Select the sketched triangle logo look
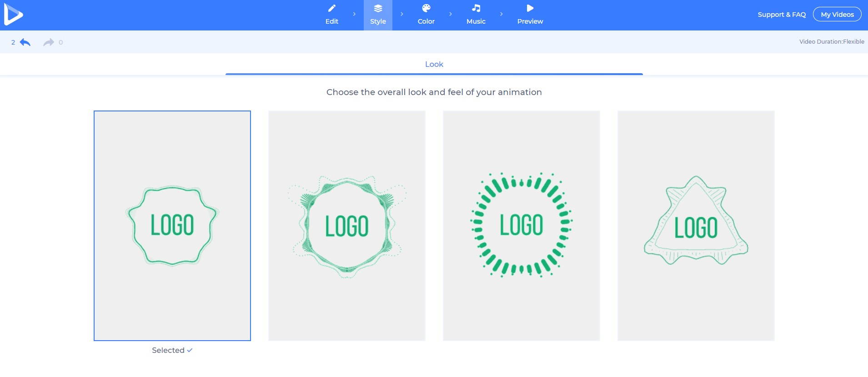Viewport: 868px width, 377px height. point(696,226)
